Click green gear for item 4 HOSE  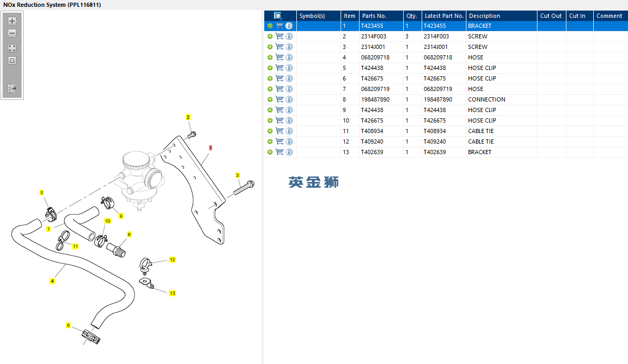coord(270,58)
